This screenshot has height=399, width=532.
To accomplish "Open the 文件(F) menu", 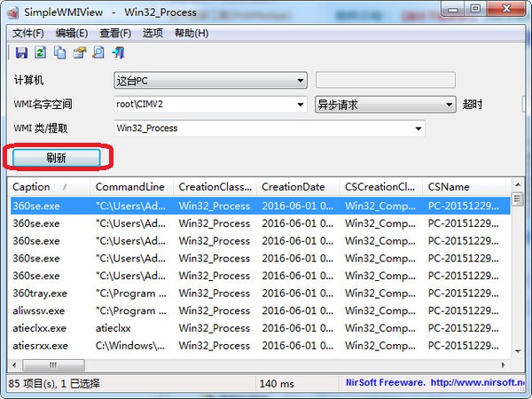I will (28, 34).
